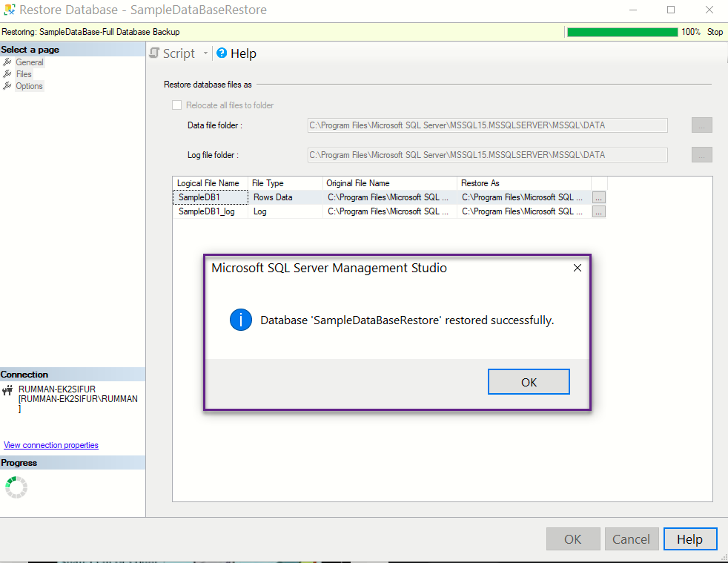Open the General page in Select a page
728x563 pixels.
click(x=29, y=62)
